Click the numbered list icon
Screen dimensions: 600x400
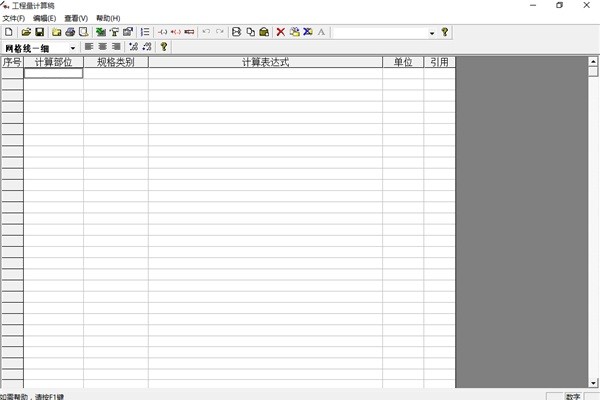(145, 32)
